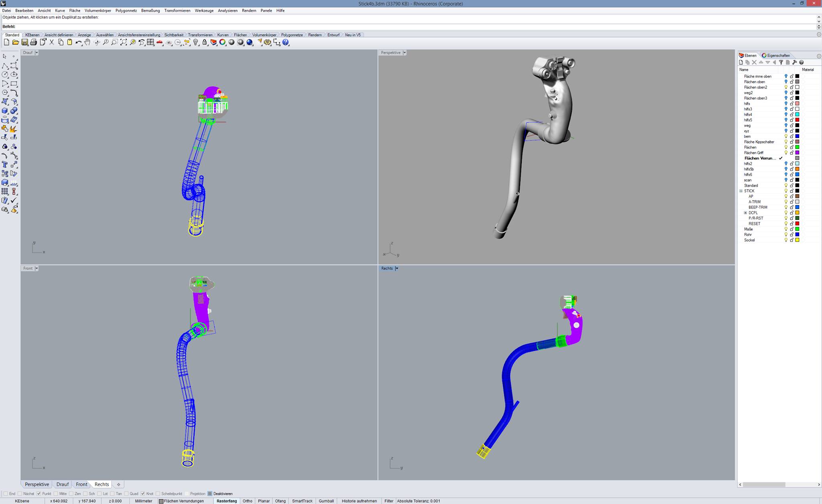Screen dimensions: 822x504
Task: Collapse the STICK layer tree node
Action: [x=741, y=191]
